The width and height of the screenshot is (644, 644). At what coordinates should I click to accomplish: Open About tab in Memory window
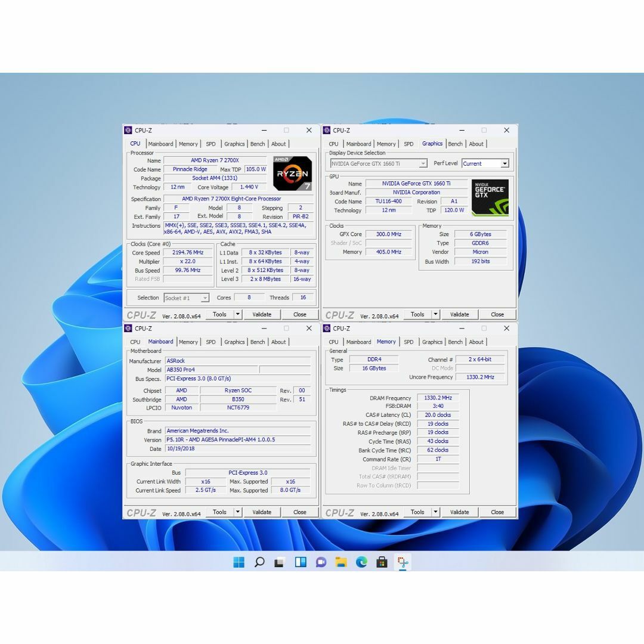(476, 342)
